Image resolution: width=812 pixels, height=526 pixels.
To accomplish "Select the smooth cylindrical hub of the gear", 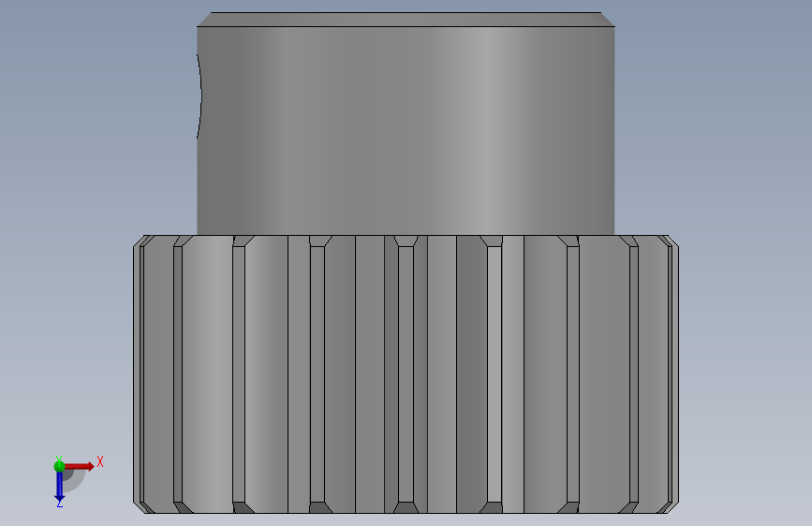I will pos(406,130).
